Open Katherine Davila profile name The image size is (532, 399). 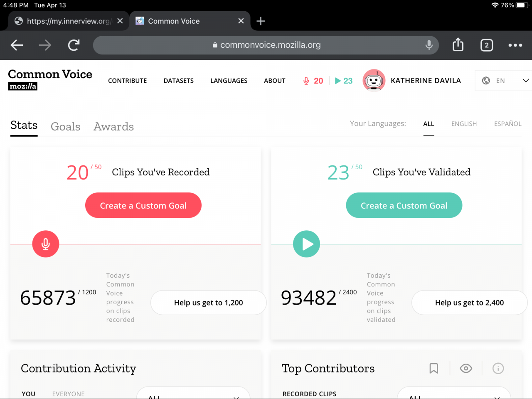426,81
